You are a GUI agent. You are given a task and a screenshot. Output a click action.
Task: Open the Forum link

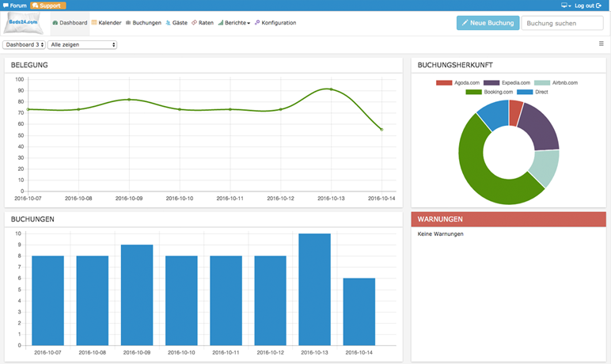(15, 6)
